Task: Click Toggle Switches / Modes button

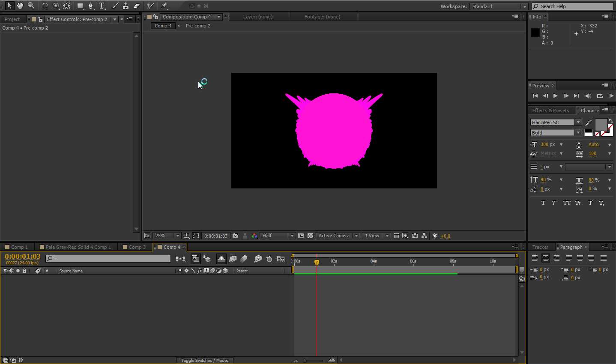Action: [205, 360]
